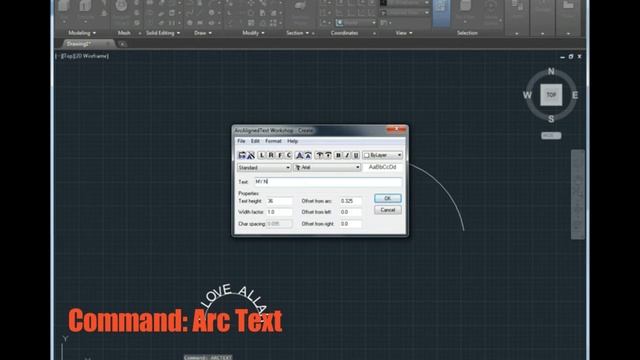Click the Char spacing field
Image resolution: width=640 pixels, height=360 pixels.
pos(279,224)
